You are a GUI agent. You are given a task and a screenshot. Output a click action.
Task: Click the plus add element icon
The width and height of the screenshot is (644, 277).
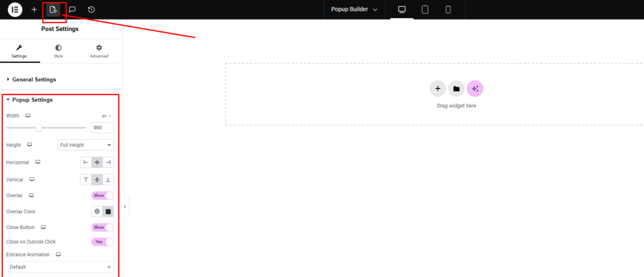point(34,9)
